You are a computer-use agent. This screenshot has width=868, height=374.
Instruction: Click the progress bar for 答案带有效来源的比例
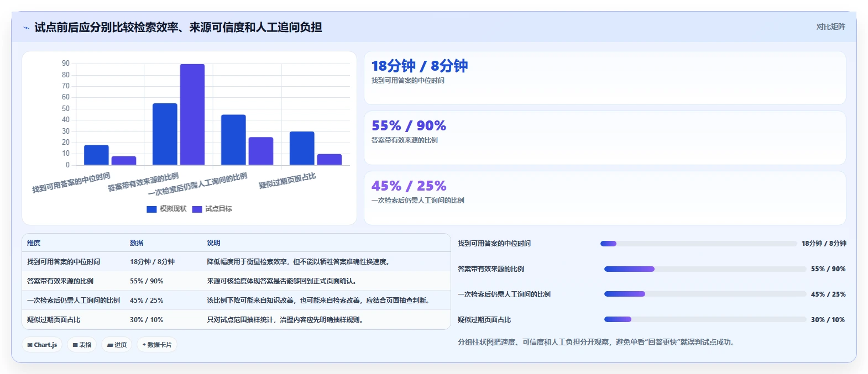[x=705, y=269]
